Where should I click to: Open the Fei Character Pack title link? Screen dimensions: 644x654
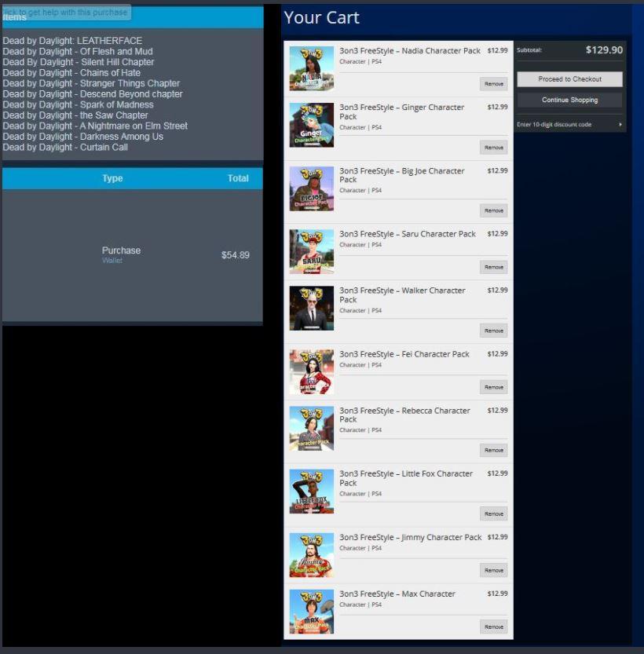point(406,353)
